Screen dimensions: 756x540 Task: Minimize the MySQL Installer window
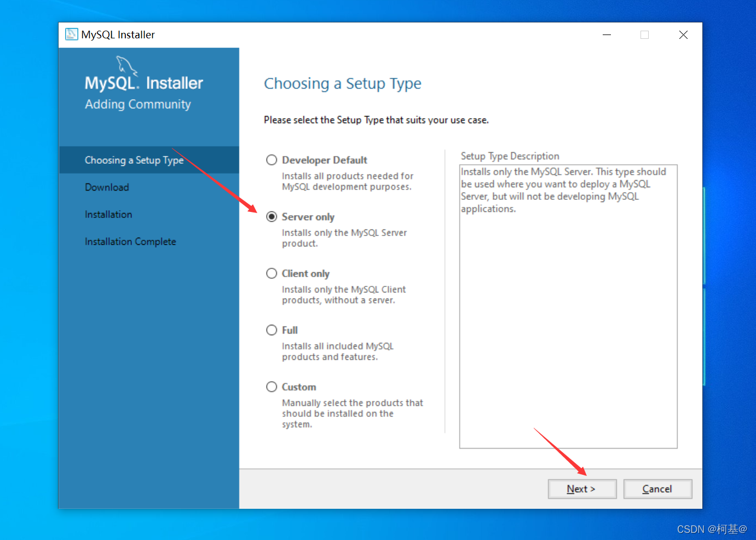coord(607,35)
